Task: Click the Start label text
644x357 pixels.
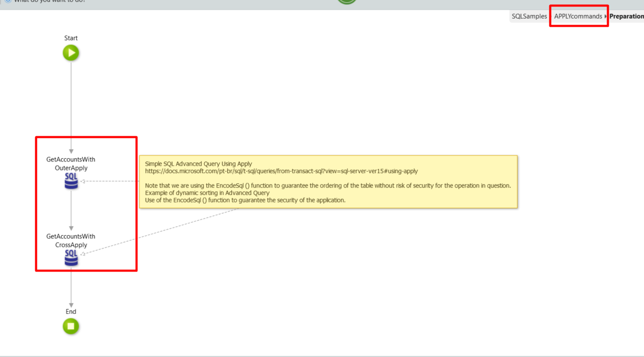Action: point(71,38)
